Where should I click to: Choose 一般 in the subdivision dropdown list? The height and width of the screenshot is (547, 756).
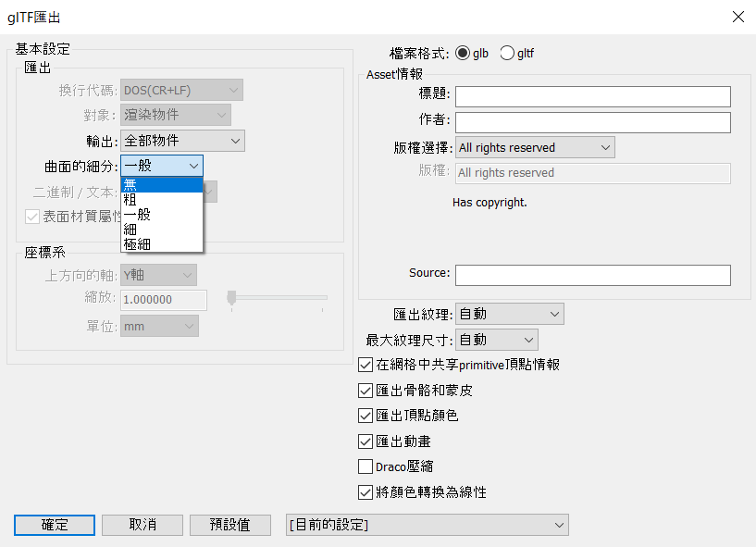(162, 215)
